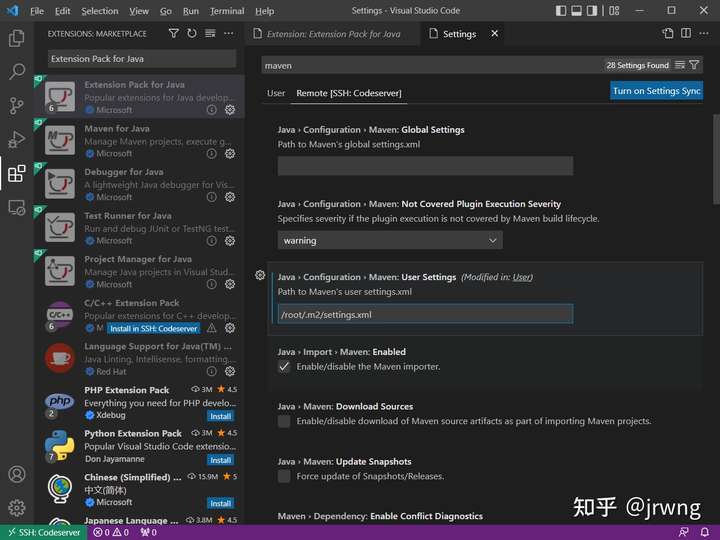Image resolution: width=720 pixels, height=540 pixels.
Task: Click the settings editor vertical scrollbar
Action: pos(716,158)
